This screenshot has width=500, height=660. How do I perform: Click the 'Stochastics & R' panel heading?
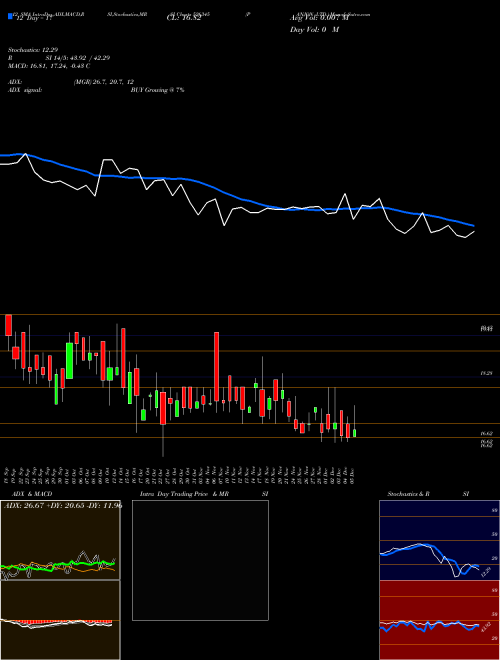pos(408,494)
